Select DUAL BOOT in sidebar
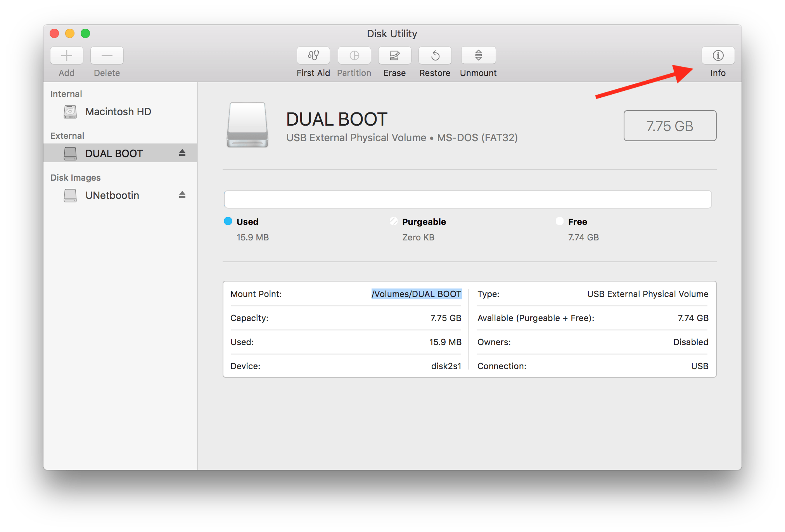Viewport: 785px width, 532px height. [x=114, y=154]
